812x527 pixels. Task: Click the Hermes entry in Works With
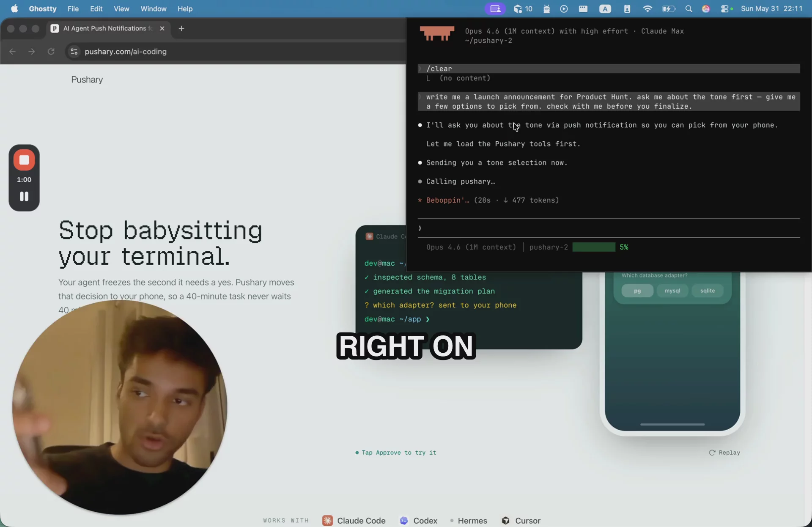pyautogui.click(x=469, y=521)
